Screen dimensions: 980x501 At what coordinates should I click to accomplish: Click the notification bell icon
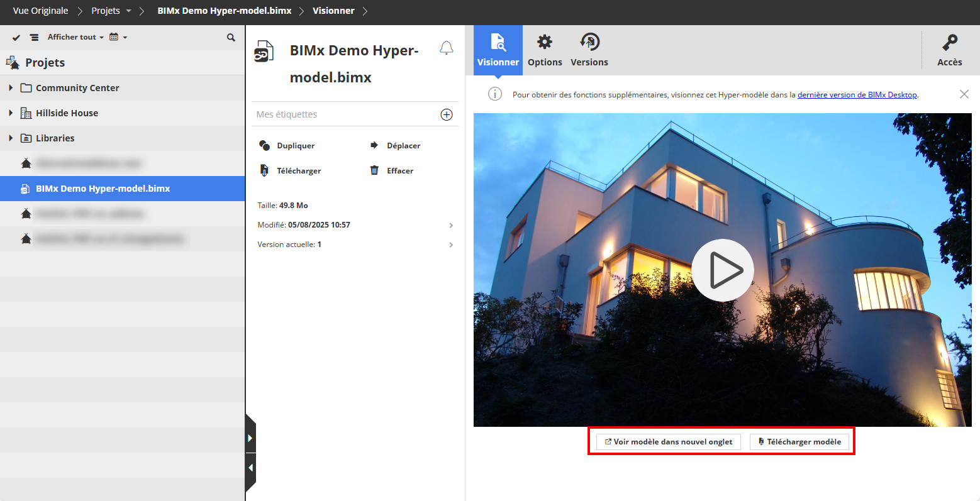tap(447, 48)
